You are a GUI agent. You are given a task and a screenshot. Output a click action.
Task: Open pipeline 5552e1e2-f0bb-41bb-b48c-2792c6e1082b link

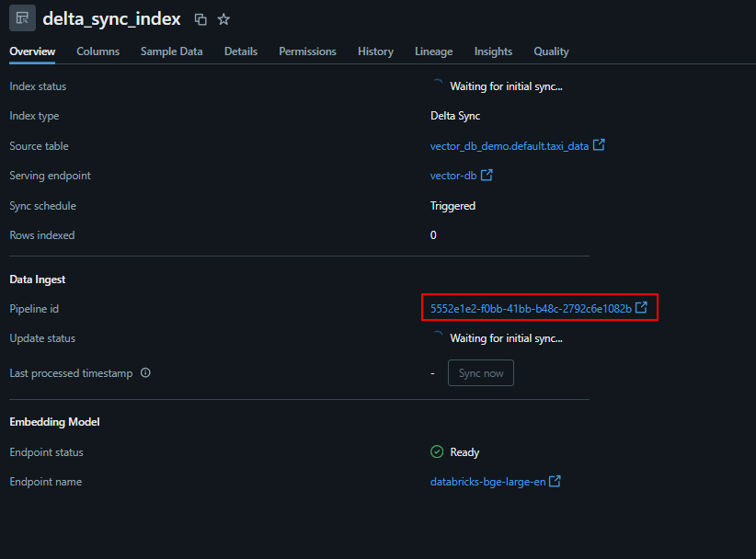click(x=531, y=308)
